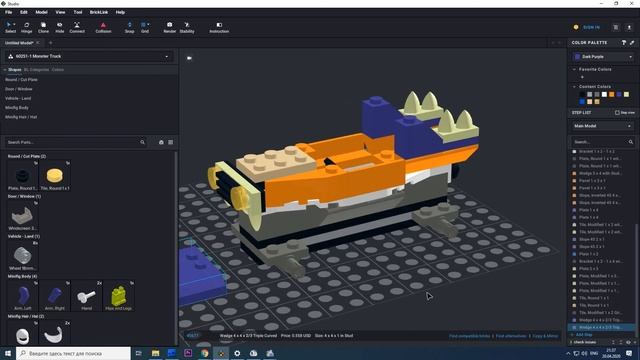This screenshot has height=360, width=640.
Task: Pick the Tile, Round 1 x 1 part
Action: 55,176
